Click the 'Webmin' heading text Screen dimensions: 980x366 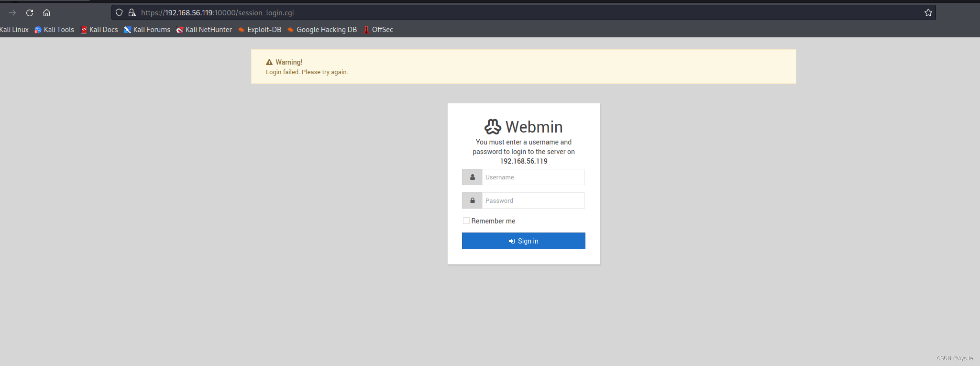point(534,127)
